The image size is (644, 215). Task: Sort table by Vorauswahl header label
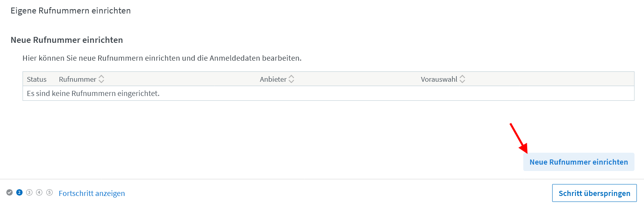[x=439, y=79]
